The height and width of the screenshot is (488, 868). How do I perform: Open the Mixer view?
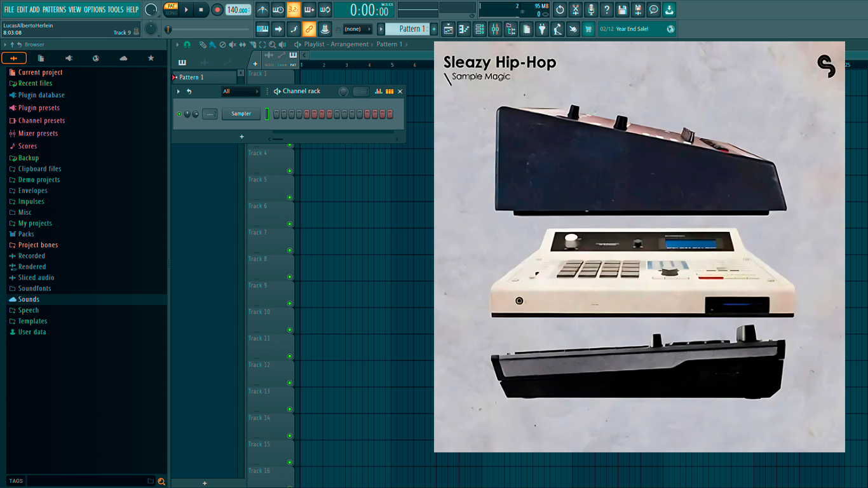tap(495, 29)
